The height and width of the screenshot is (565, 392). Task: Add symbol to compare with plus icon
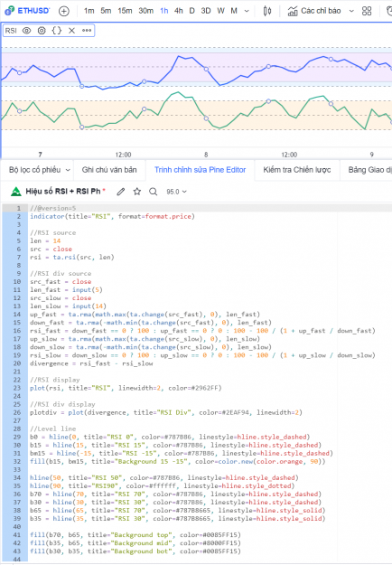click(64, 11)
